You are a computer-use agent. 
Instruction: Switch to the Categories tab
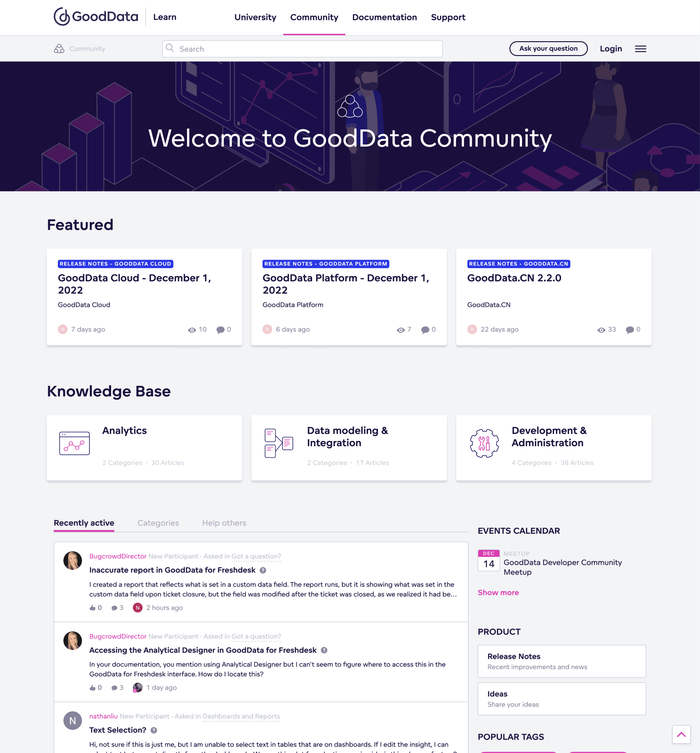[158, 523]
